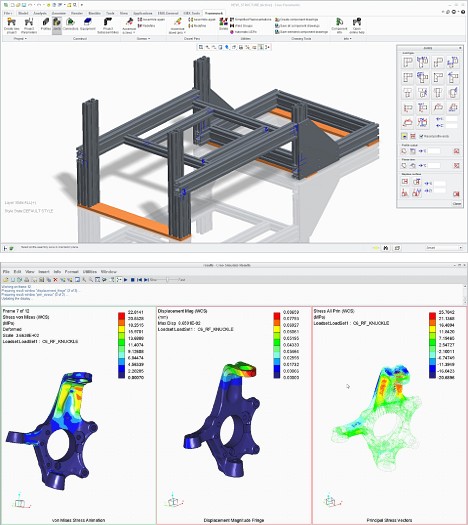Open the Smart selection filter dropdown
Image resolution: width=468 pixels, height=525 pixels.
444,248
